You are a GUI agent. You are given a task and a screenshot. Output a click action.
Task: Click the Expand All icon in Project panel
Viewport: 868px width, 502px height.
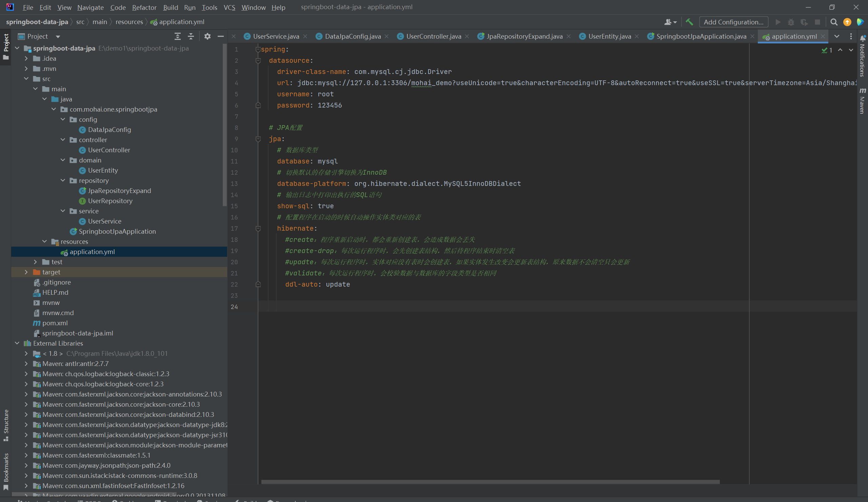(177, 36)
